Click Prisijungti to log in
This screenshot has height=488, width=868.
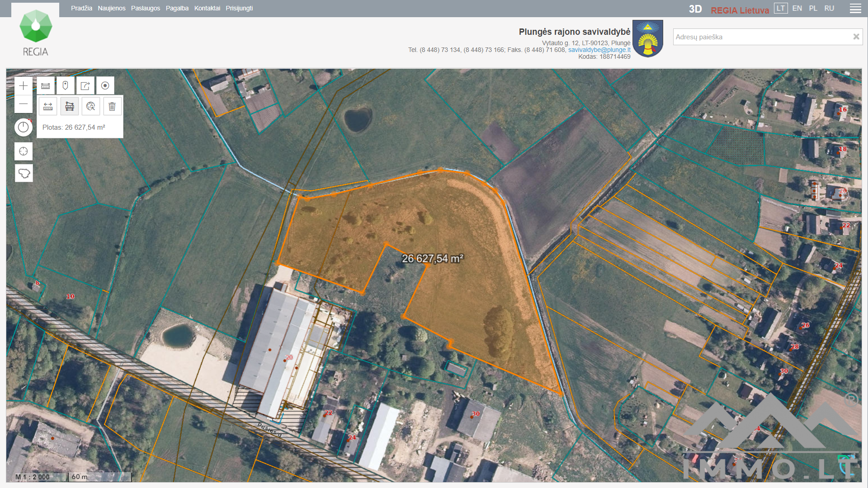[239, 8]
